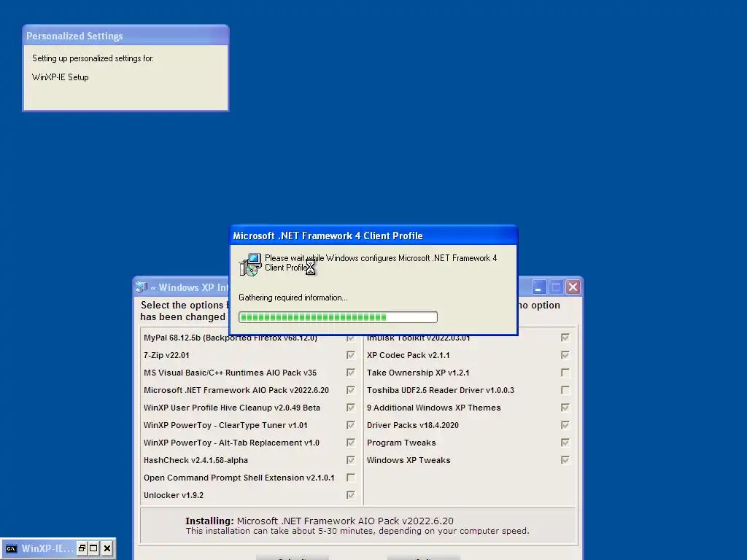Click the 'Program Tweaks' label
The height and width of the screenshot is (560, 747).
pyautogui.click(x=401, y=443)
